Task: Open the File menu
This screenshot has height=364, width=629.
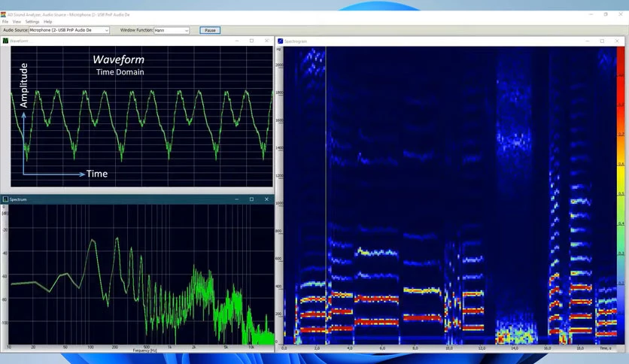Action: (5, 22)
